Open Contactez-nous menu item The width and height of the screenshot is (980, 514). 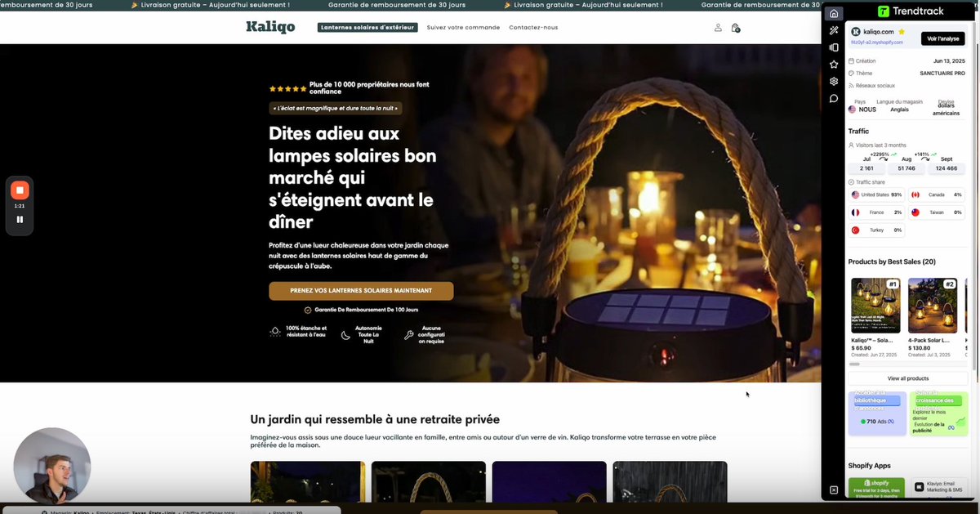click(533, 27)
